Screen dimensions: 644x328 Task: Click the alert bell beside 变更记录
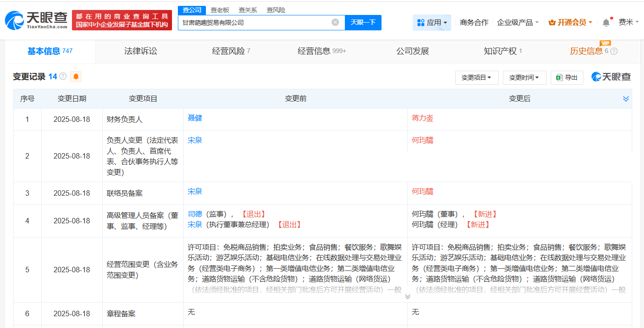coord(76,77)
